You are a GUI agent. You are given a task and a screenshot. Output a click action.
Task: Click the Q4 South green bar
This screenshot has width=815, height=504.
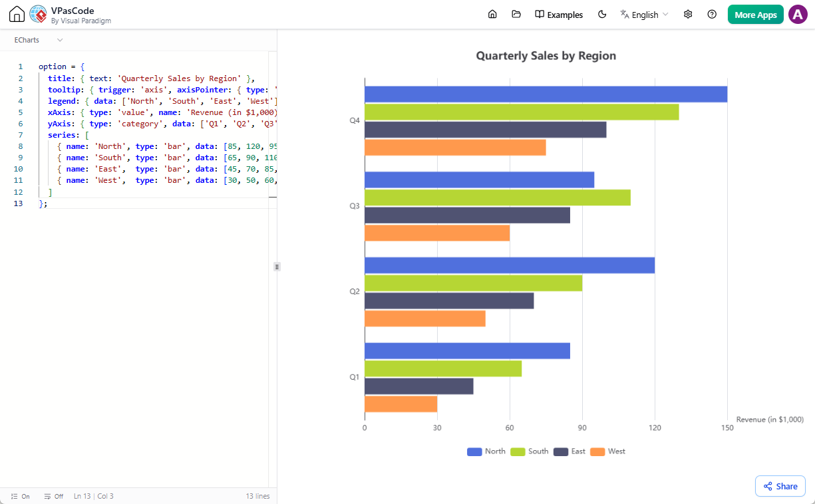[522, 112]
